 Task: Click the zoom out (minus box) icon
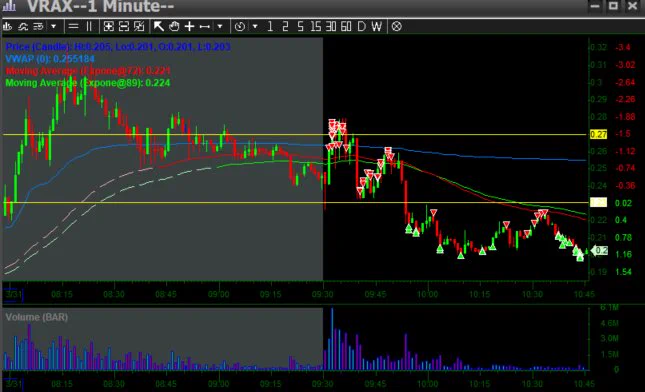tap(124, 27)
